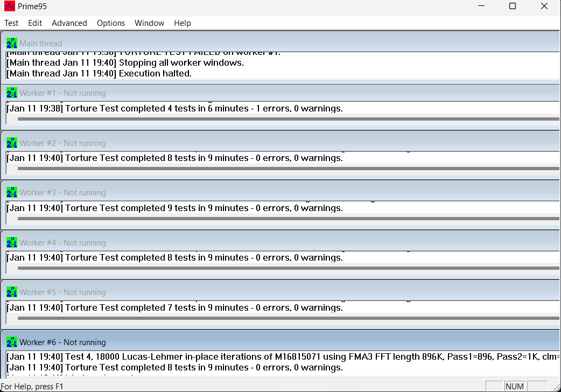Open the Advanced menu
Image resolution: width=561 pixels, height=392 pixels.
tap(69, 23)
